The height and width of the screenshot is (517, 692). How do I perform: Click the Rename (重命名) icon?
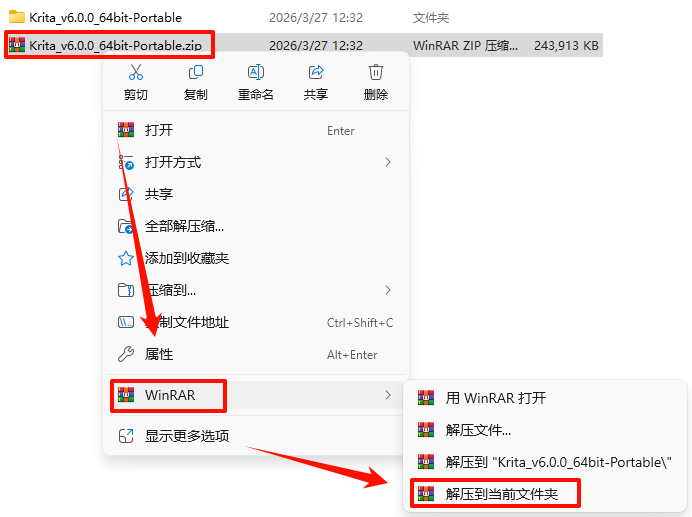pos(256,72)
